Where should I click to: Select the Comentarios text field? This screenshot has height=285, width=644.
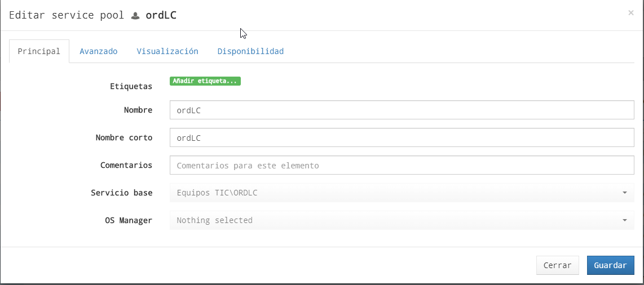pyautogui.click(x=402, y=165)
